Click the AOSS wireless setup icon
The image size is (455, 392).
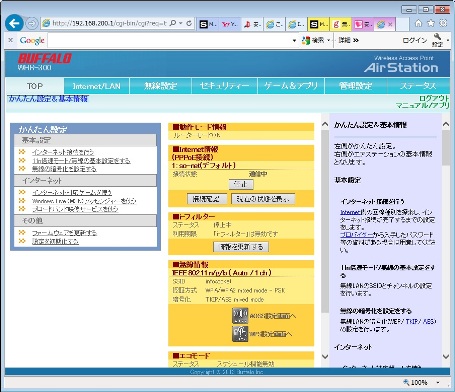[240, 316]
